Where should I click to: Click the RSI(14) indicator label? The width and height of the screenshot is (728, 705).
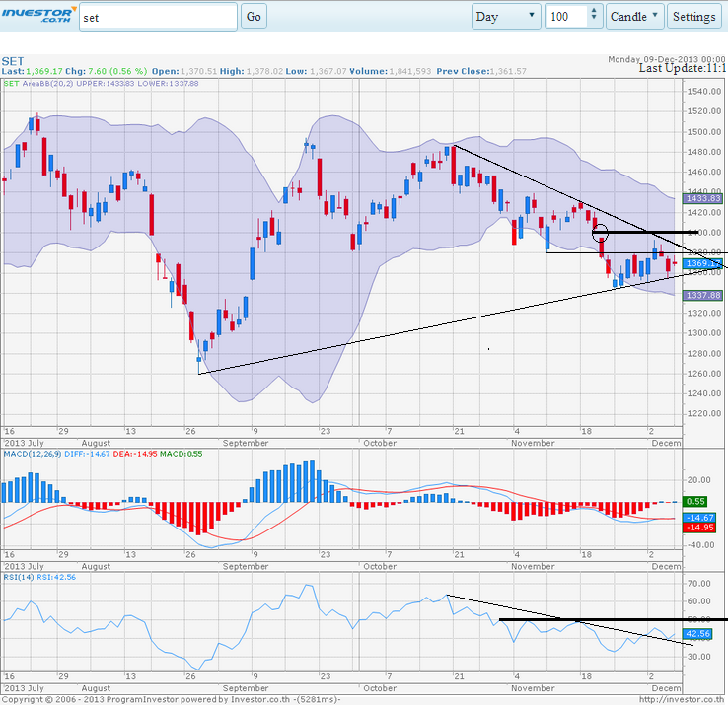click(x=17, y=576)
